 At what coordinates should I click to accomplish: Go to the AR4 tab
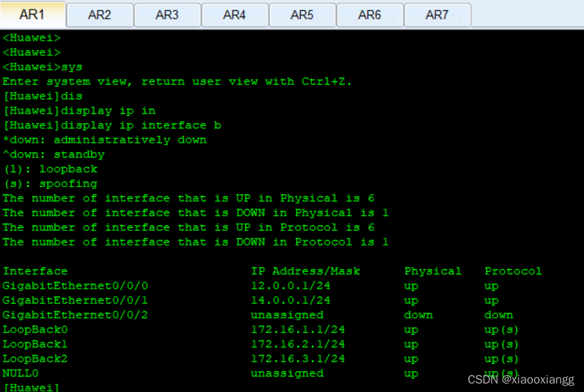pyautogui.click(x=235, y=15)
